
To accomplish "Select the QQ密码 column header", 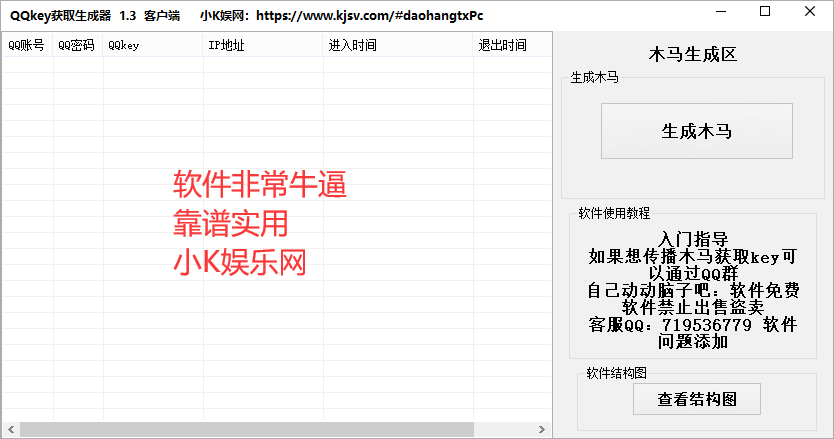I will [78, 46].
